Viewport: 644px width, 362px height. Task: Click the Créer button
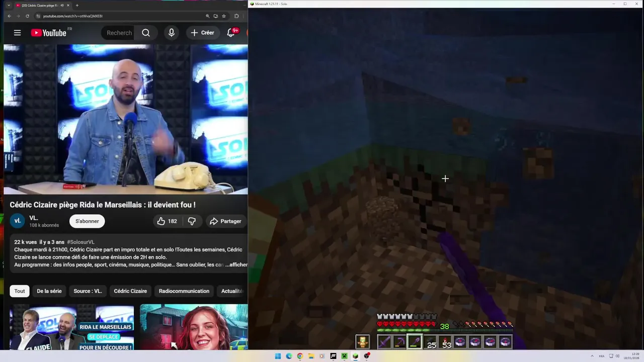(202, 33)
